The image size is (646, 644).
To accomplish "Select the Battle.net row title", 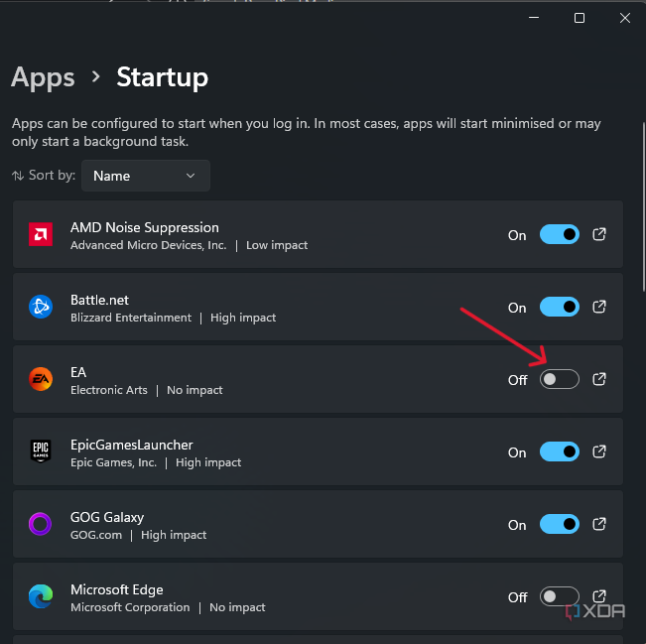I will click(99, 300).
